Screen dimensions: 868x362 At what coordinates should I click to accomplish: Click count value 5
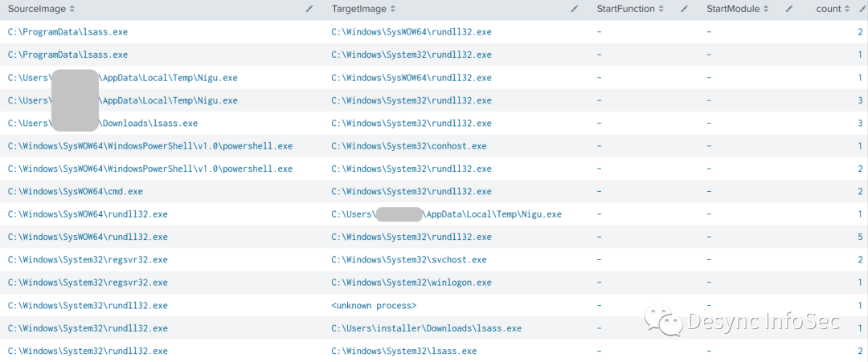coord(860,237)
